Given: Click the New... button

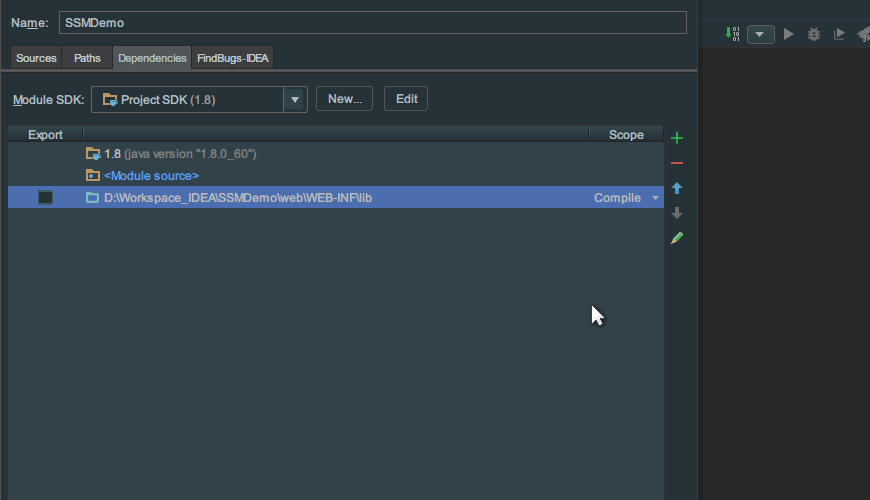Looking at the screenshot, I should (x=345, y=99).
